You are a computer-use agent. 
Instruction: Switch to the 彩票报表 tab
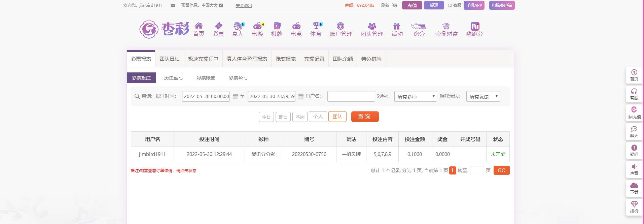pyautogui.click(x=141, y=59)
